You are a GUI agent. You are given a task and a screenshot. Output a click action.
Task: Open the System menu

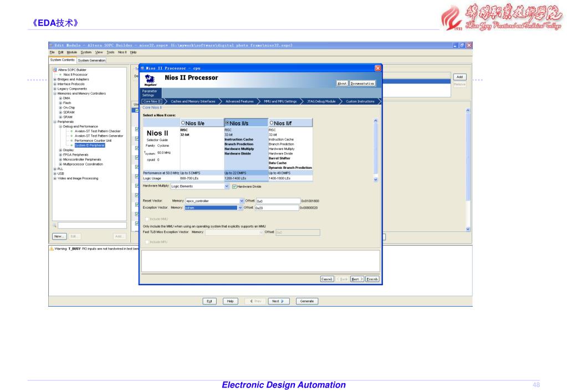tap(86, 53)
